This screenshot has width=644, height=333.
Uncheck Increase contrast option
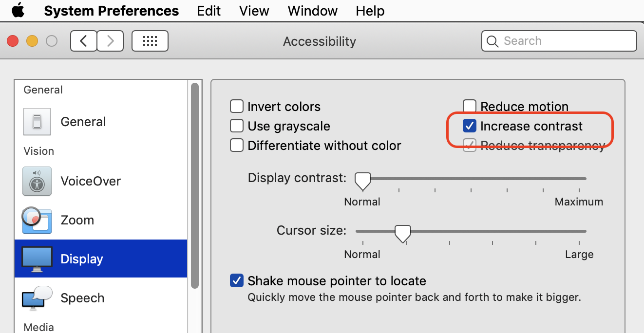(x=470, y=126)
